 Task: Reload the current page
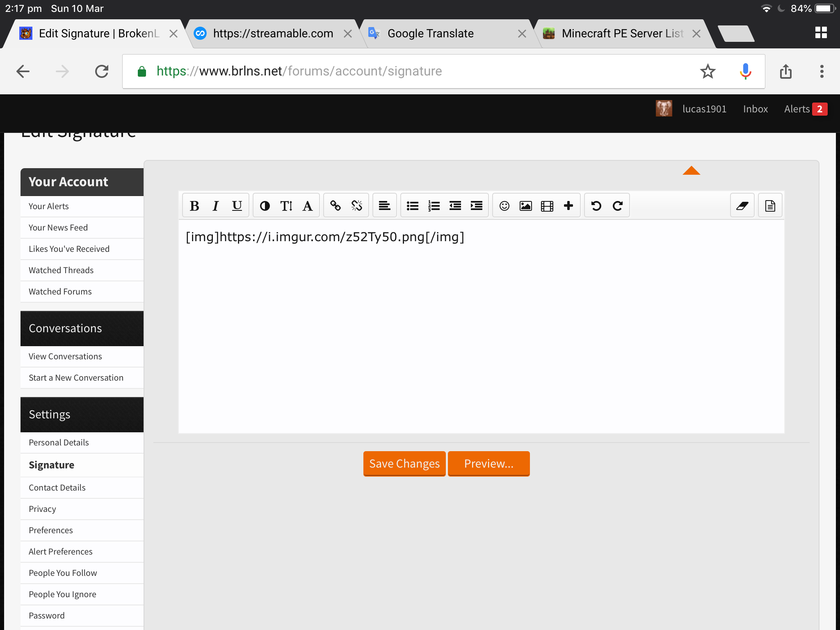tap(102, 71)
